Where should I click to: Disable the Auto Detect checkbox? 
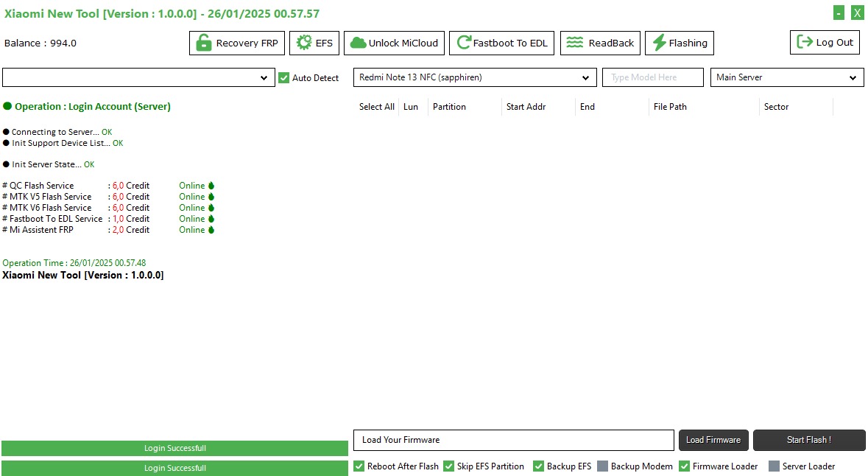pos(284,78)
